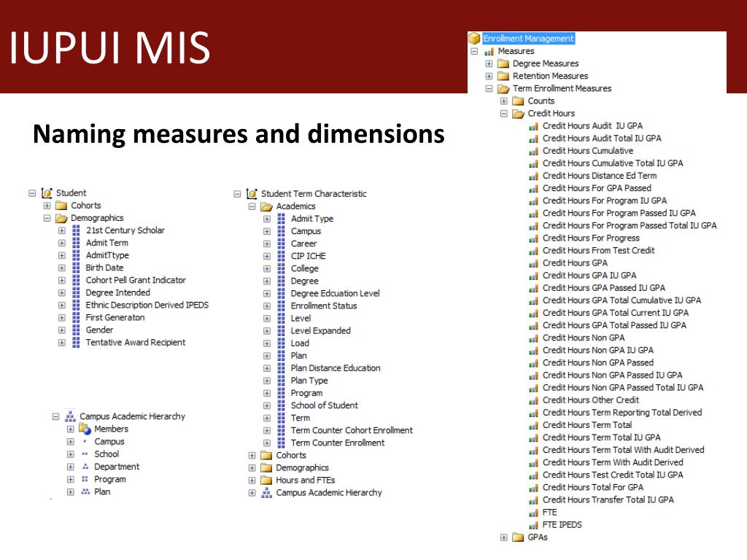
Task: Select Credit Hours From Test Credit
Action: pyautogui.click(x=598, y=251)
